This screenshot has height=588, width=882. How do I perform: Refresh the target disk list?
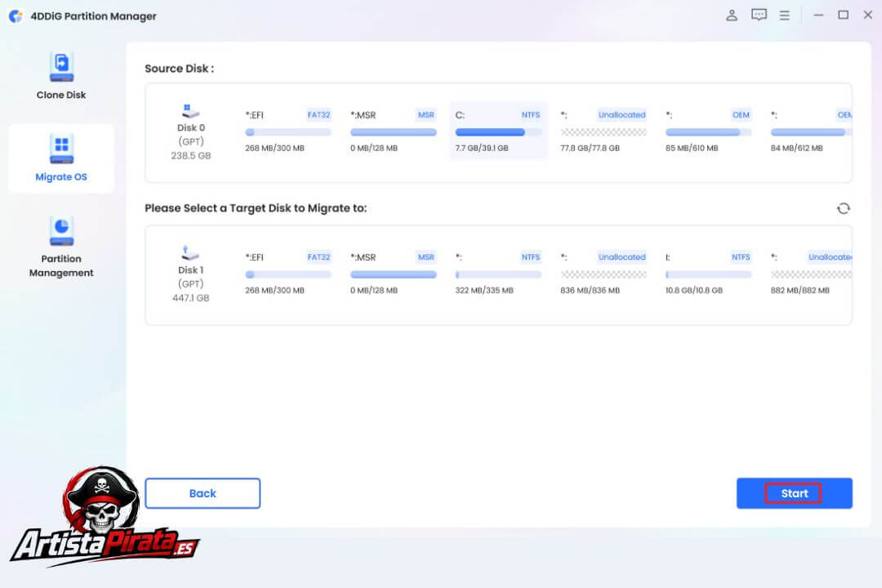point(843,208)
